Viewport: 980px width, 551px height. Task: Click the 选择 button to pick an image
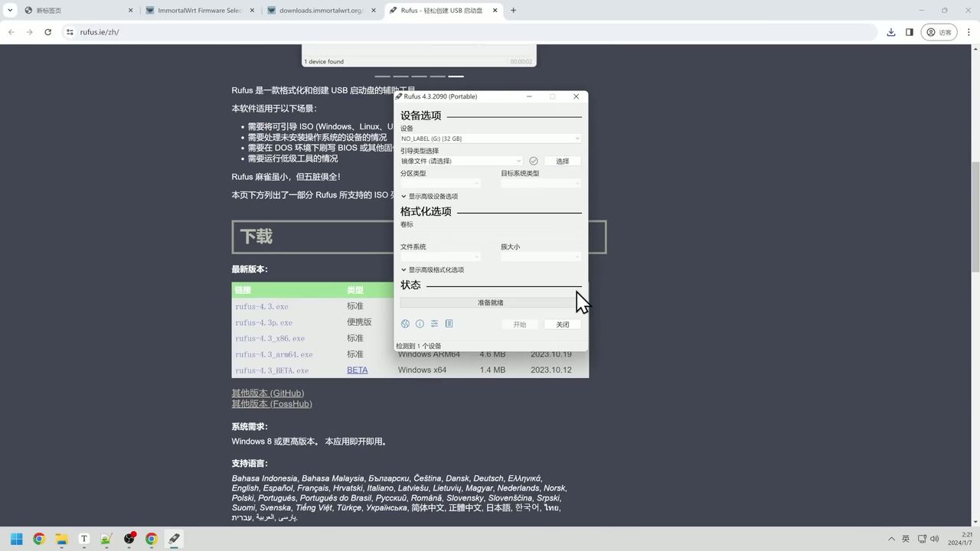click(x=562, y=161)
